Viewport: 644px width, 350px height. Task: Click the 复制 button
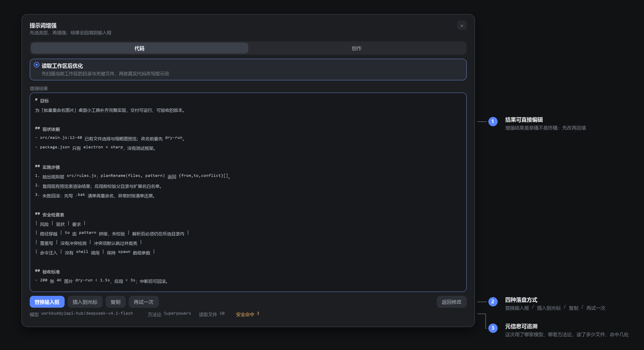click(116, 302)
